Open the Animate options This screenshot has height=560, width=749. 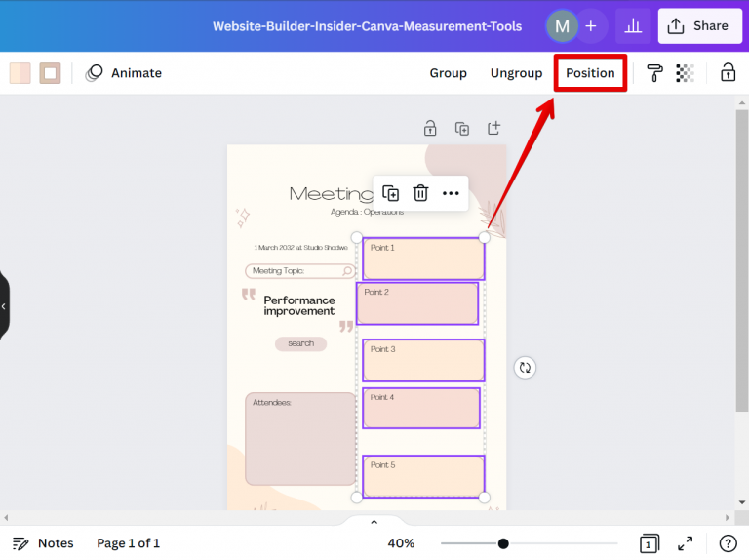124,73
